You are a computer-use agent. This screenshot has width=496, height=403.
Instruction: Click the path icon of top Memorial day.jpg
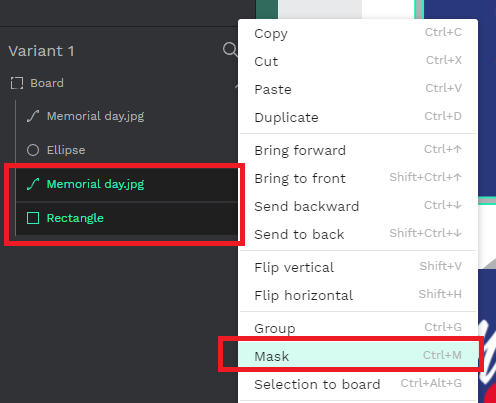[33, 116]
